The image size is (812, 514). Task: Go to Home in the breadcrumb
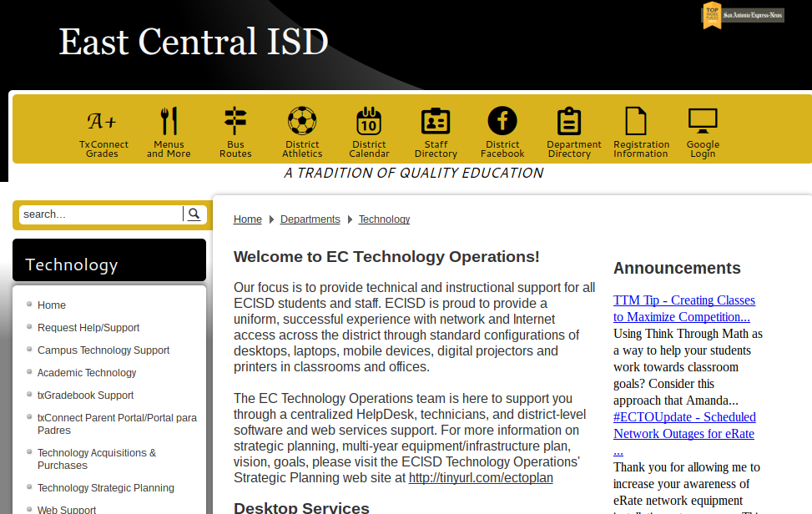(248, 219)
